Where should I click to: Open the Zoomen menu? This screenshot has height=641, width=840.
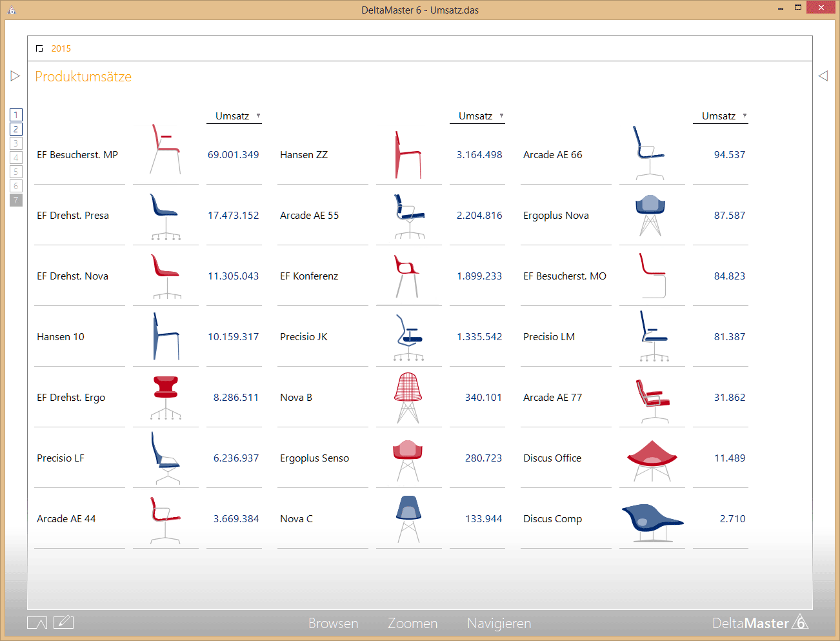point(412,624)
